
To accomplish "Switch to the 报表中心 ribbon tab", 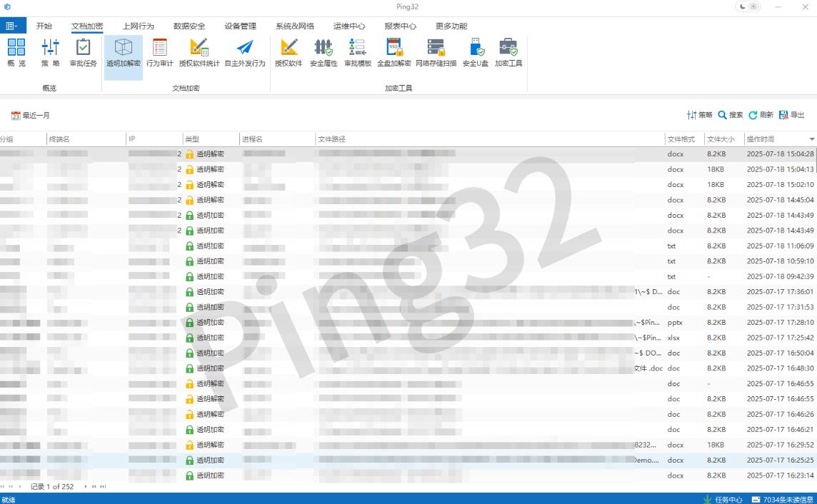I will pos(399,26).
